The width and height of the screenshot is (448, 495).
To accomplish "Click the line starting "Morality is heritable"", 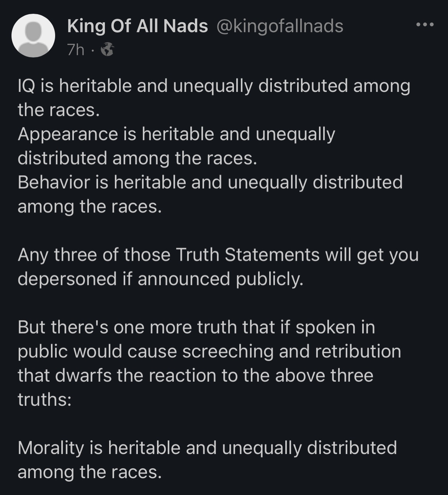I will [x=207, y=448].
